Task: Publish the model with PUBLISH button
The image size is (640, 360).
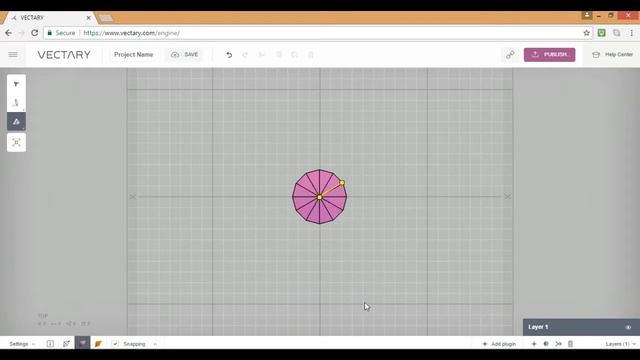Action: tap(549, 55)
